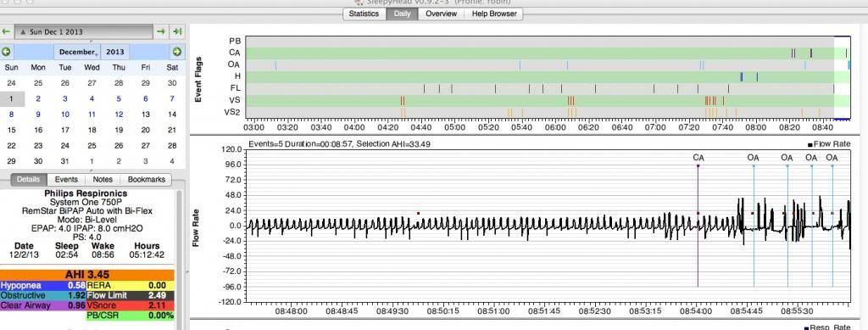Open the December month dropdown
Screen dimensions: 868x330
tap(76, 52)
